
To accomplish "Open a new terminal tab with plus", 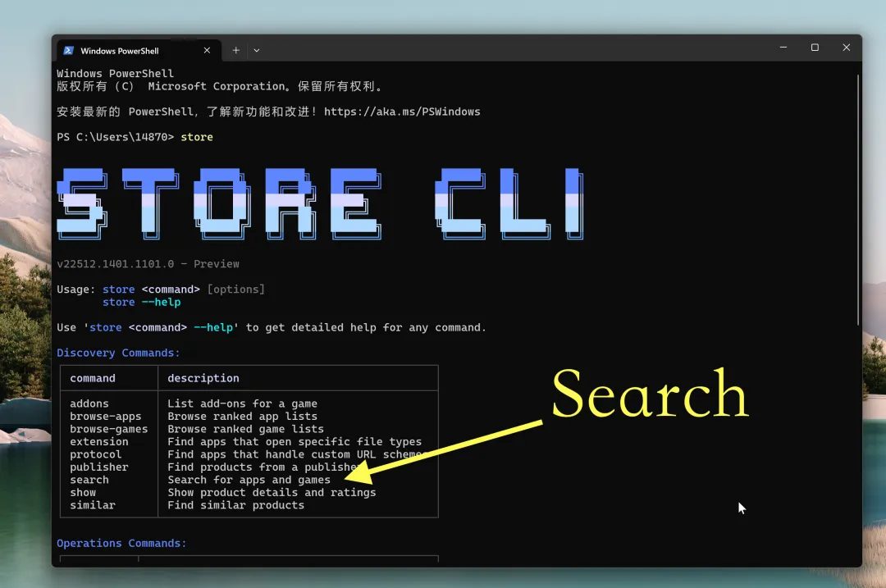I will pos(235,50).
